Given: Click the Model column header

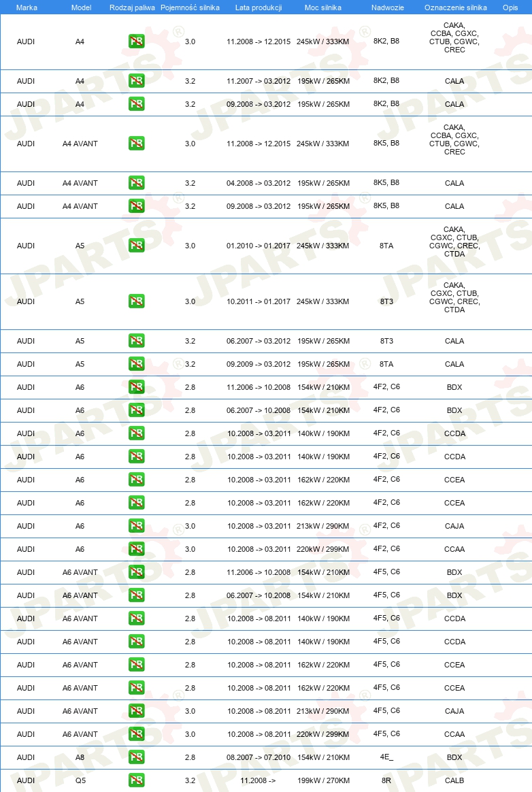Looking at the screenshot, I should 82,7.
